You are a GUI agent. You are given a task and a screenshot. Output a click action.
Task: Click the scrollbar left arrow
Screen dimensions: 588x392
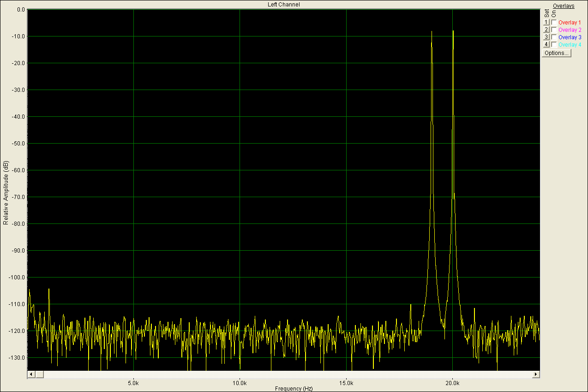click(x=31, y=374)
